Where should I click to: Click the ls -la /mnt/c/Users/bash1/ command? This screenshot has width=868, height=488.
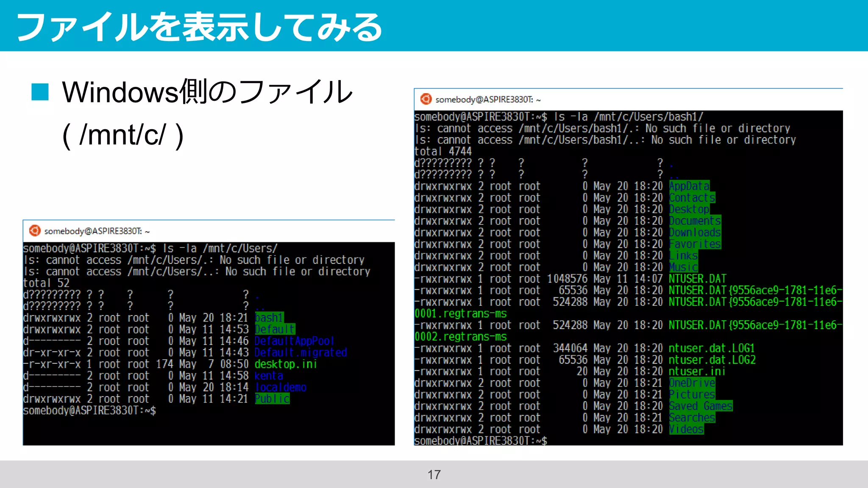(x=629, y=116)
